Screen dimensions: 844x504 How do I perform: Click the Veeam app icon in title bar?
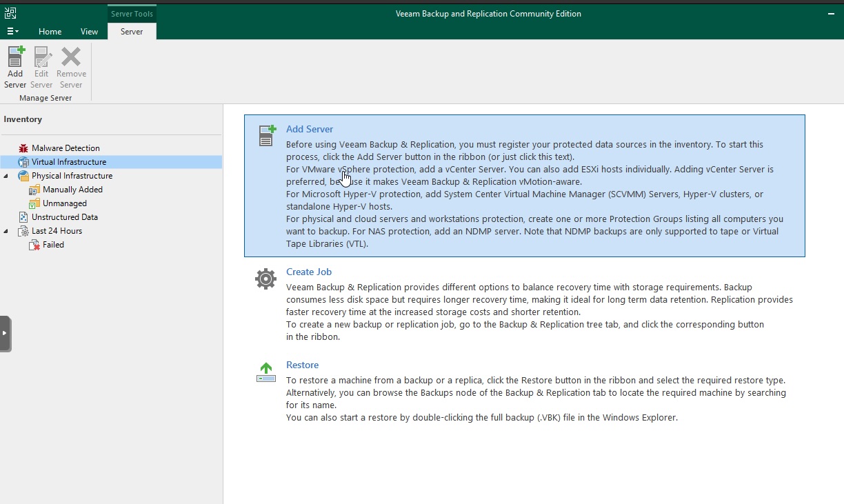[10, 13]
